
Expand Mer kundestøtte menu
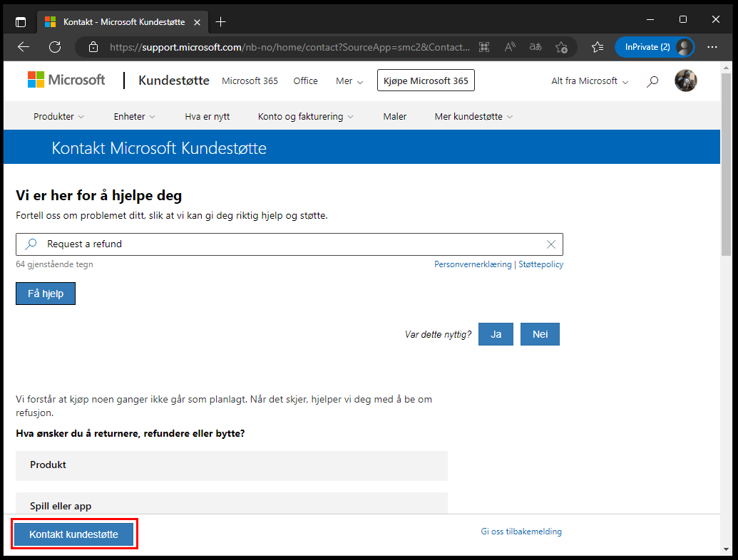tap(473, 117)
